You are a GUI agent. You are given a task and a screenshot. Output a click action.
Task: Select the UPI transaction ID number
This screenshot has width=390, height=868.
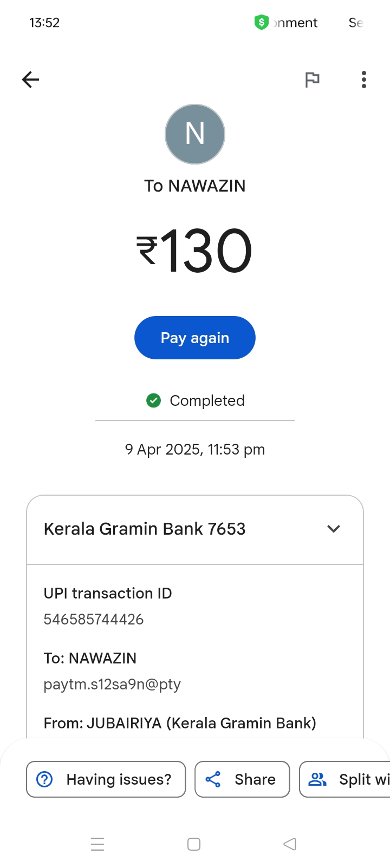pos(94,619)
